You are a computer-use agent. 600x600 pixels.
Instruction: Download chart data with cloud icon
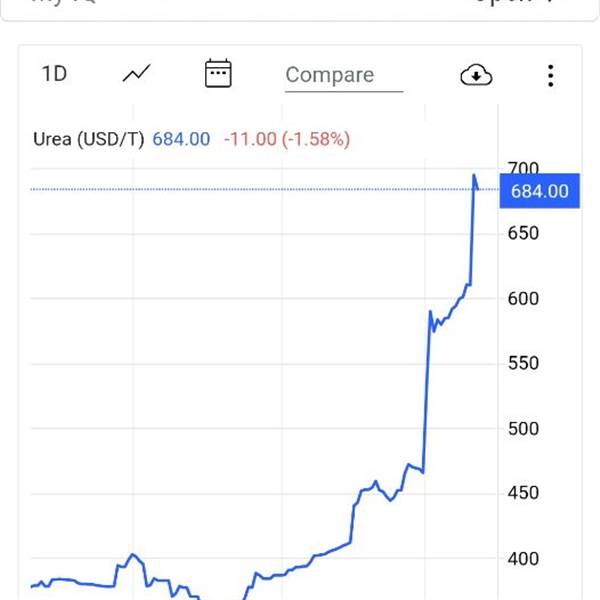click(476, 75)
